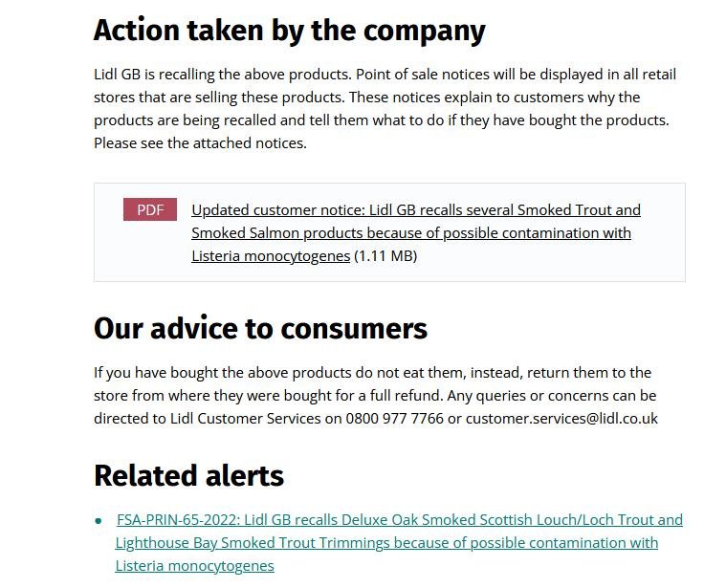This screenshot has height=588, width=726.
Task: Open the Updated customer notice PDF link
Action: (x=415, y=210)
